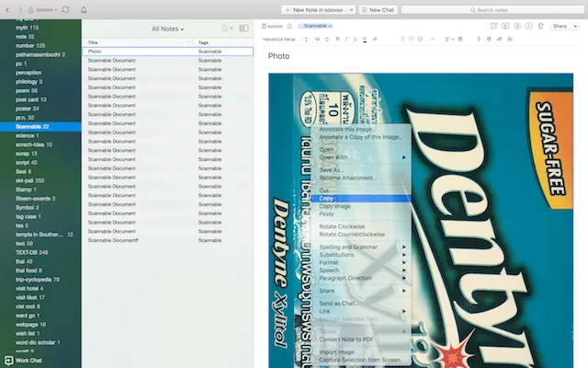
Task: Sort by Title column header
Action: (137, 42)
